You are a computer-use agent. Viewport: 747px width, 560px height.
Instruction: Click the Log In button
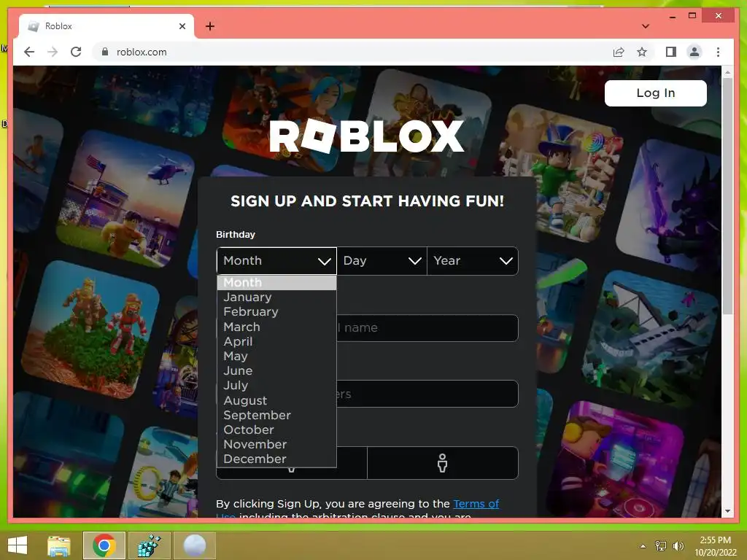click(x=656, y=93)
